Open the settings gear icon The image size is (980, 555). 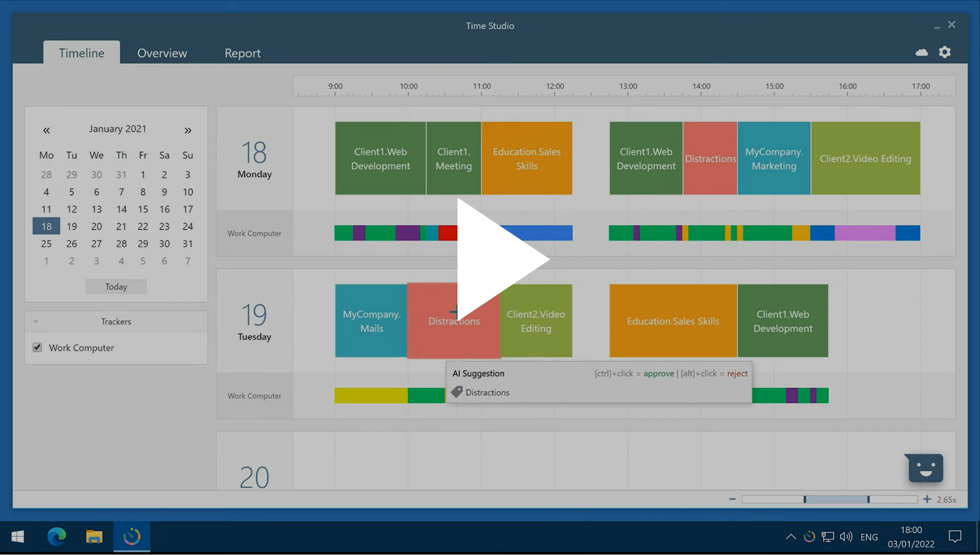coord(945,53)
